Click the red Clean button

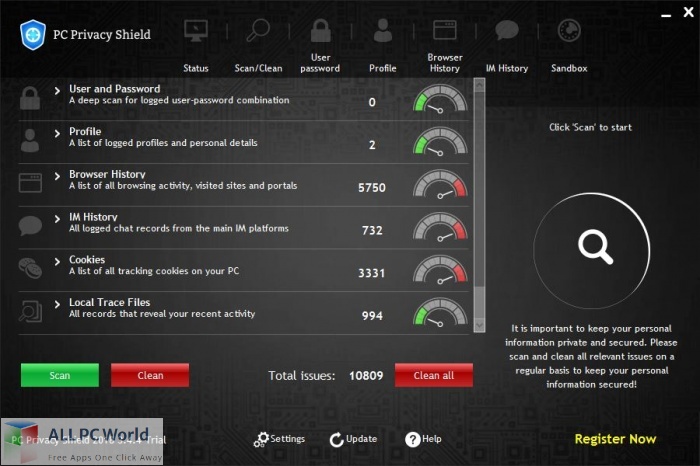150,375
